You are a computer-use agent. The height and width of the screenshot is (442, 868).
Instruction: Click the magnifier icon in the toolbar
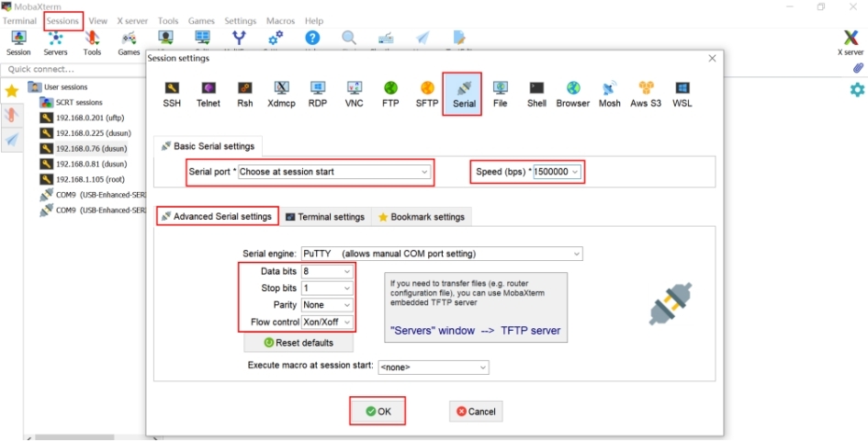pos(349,39)
